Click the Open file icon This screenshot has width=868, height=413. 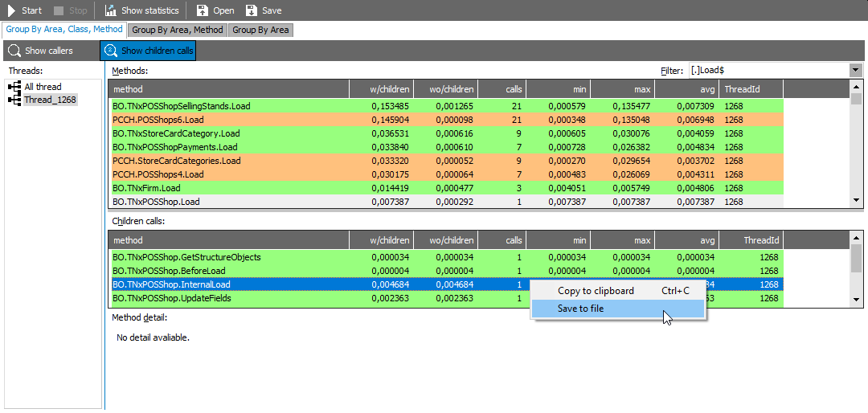[x=202, y=10]
